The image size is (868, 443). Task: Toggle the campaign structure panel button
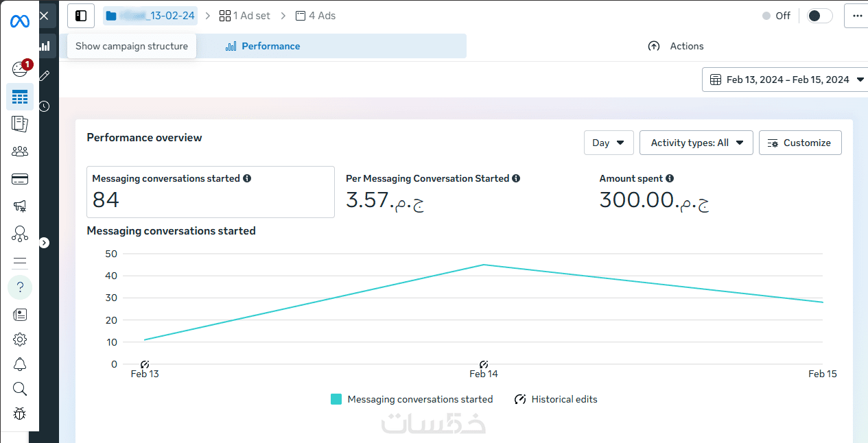pos(81,15)
